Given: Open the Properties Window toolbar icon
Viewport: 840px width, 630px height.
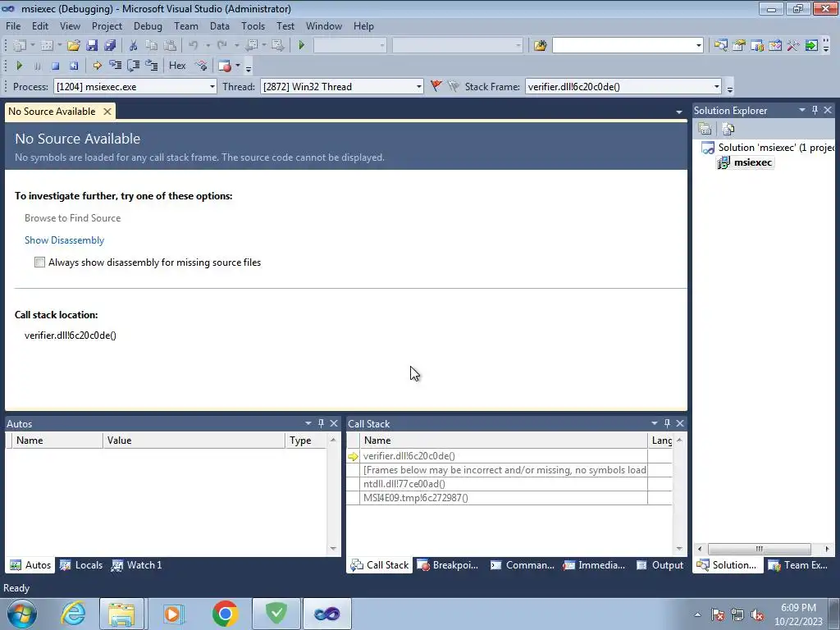Looking at the screenshot, I should coord(739,46).
